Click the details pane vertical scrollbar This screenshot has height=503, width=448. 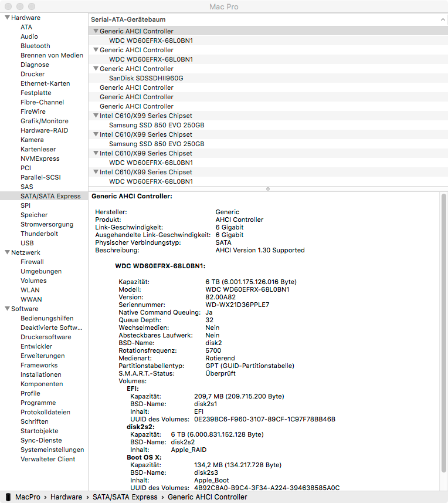[x=443, y=333]
